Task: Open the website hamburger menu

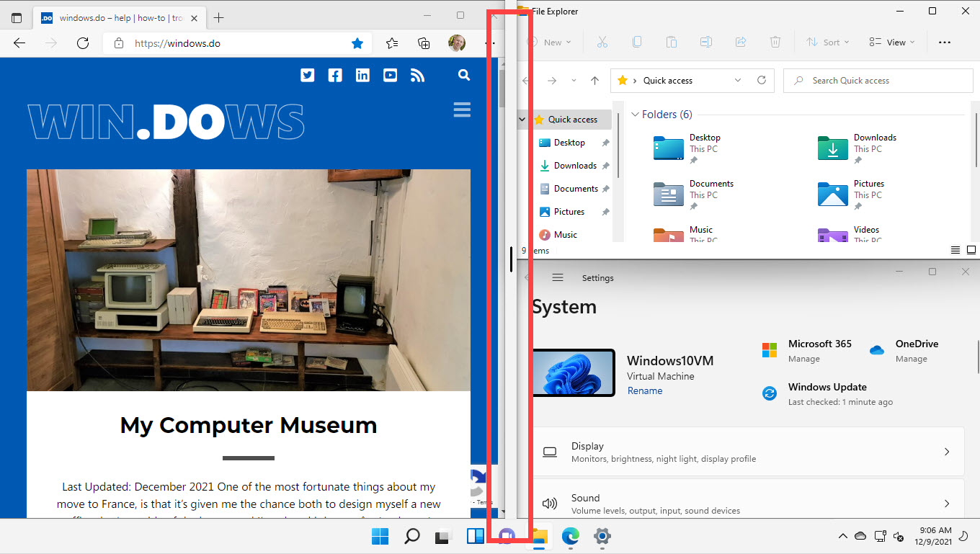Action: click(x=462, y=110)
